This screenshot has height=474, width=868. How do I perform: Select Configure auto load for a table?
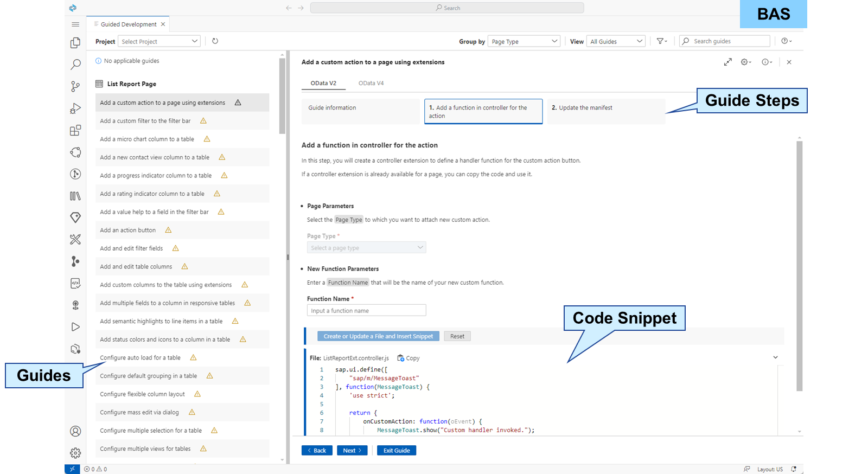(182, 357)
